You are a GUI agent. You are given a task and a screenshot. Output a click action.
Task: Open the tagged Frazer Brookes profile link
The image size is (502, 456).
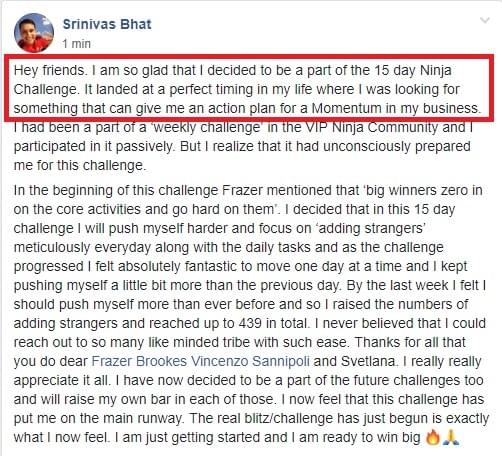tap(139, 361)
